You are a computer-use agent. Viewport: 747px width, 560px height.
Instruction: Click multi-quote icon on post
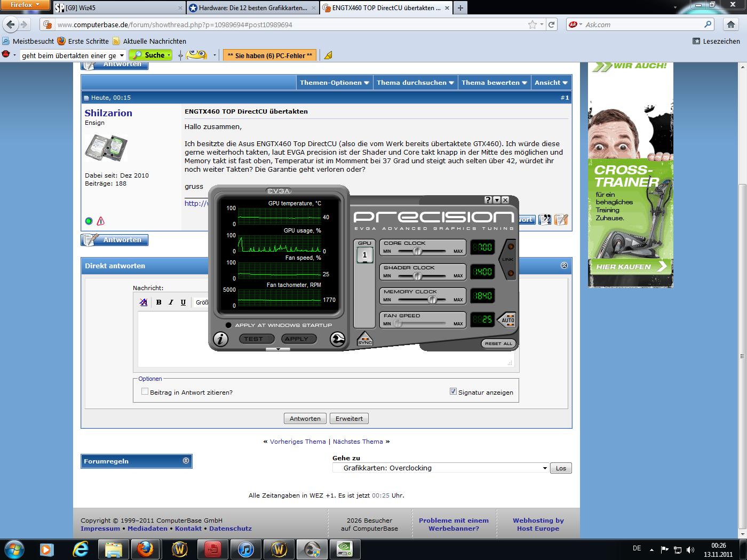click(x=545, y=219)
